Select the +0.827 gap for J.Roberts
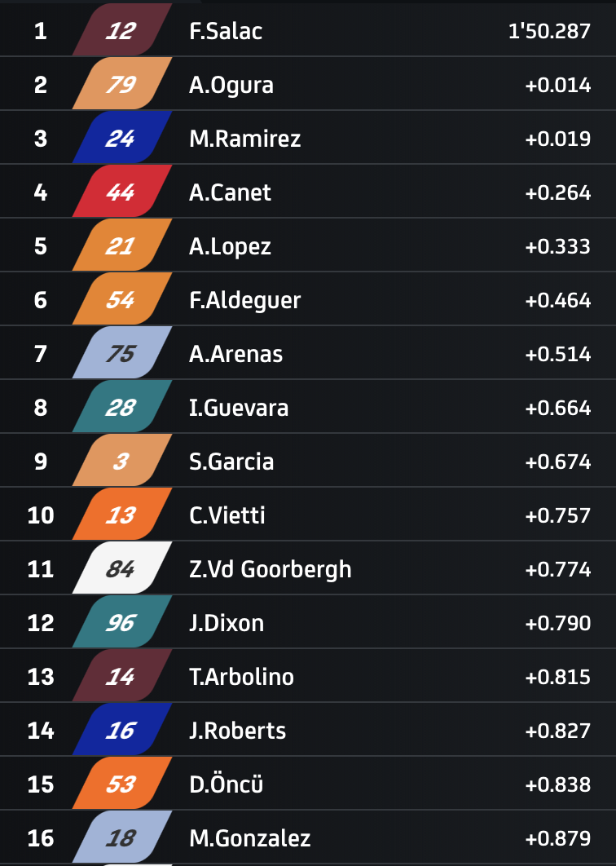The width and height of the screenshot is (616, 866). click(x=557, y=731)
